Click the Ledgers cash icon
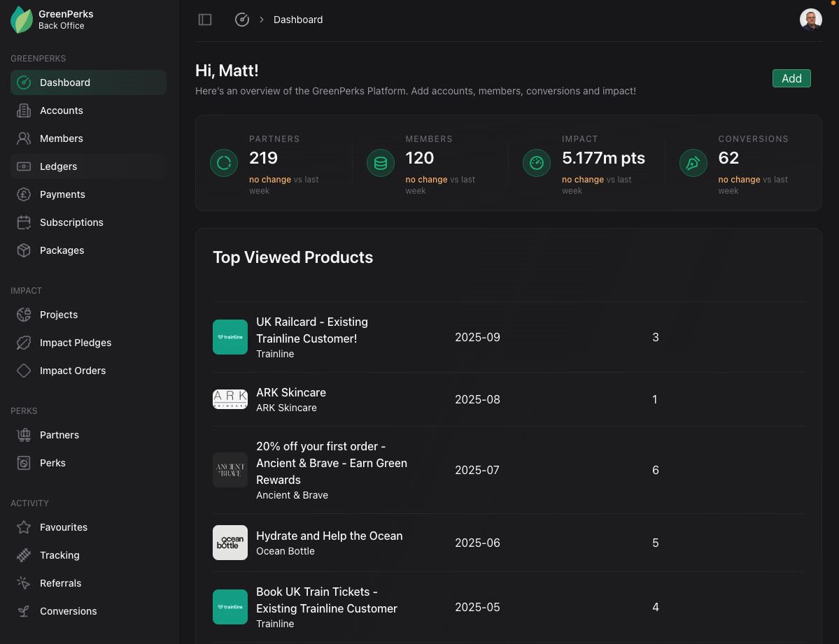Viewport: 839px width, 644px height. [24, 166]
